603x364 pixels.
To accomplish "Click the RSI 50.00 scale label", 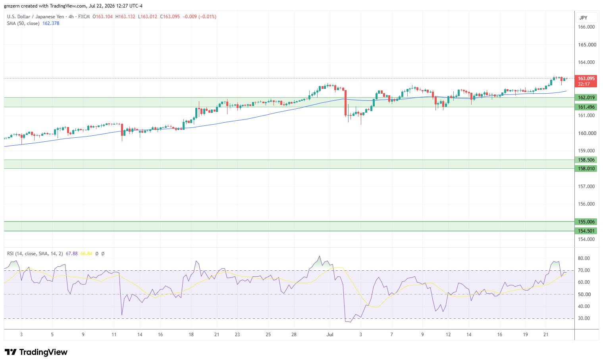I will 584,295.
